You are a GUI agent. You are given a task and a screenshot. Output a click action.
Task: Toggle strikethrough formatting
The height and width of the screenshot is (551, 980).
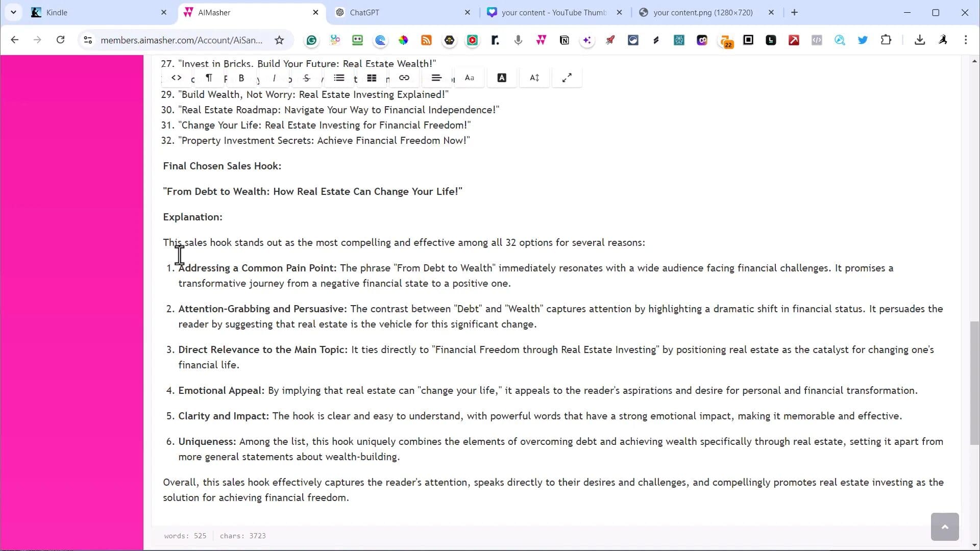tap(306, 78)
